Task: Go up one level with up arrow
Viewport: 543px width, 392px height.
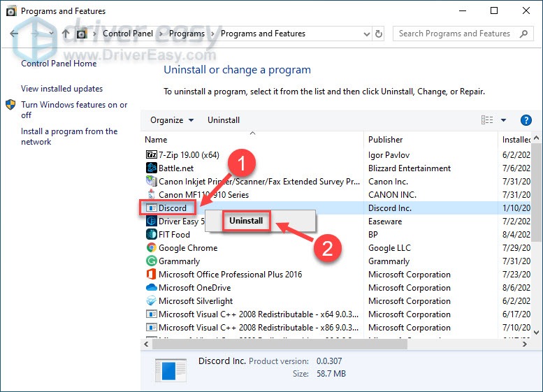Action: point(66,34)
